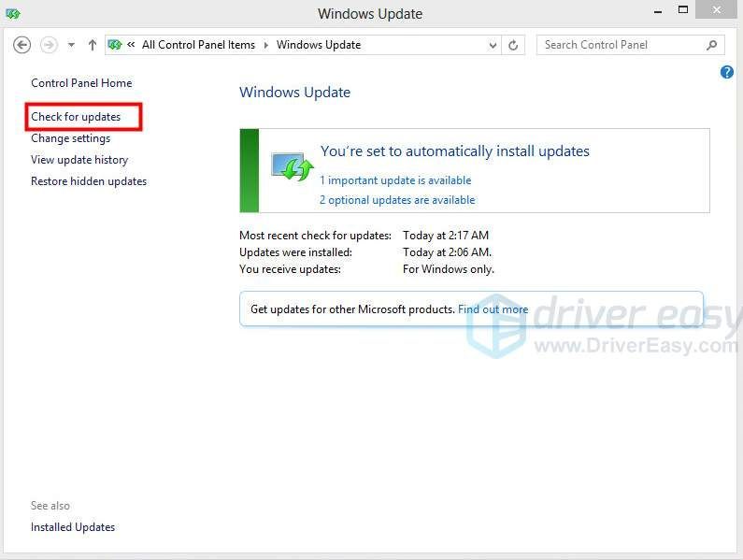The width and height of the screenshot is (743, 560).
Task: Click Find out more link
Action: pyautogui.click(x=493, y=309)
